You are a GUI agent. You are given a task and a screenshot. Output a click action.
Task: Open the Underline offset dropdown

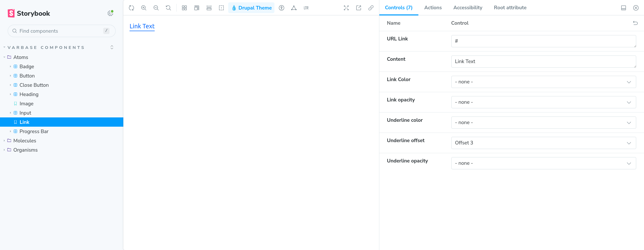pos(543,143)
